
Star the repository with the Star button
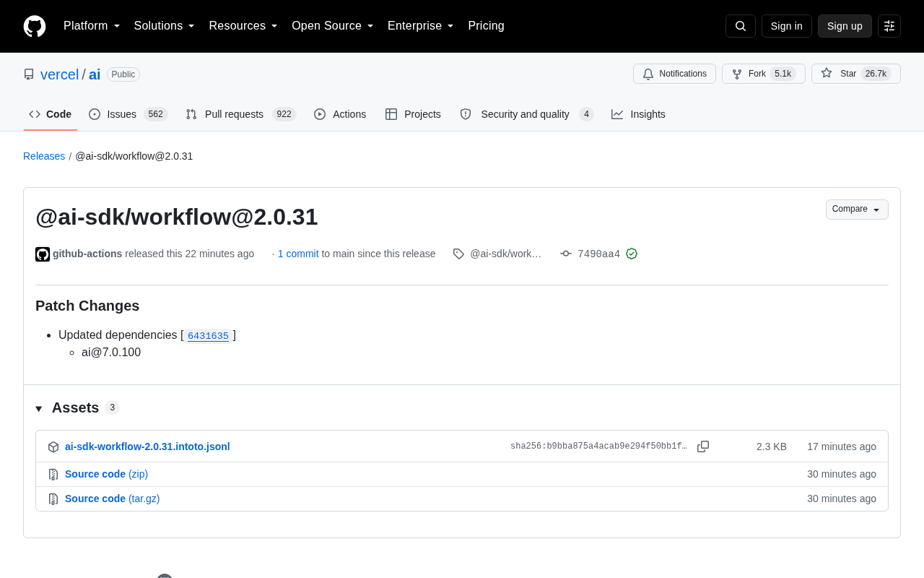pyautogui.click(x=856, y=74)
